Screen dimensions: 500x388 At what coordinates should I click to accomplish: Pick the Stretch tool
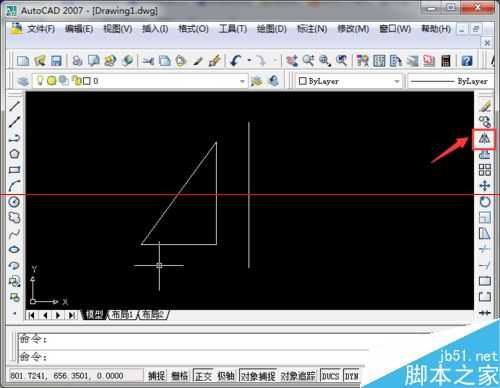point(485,233)
